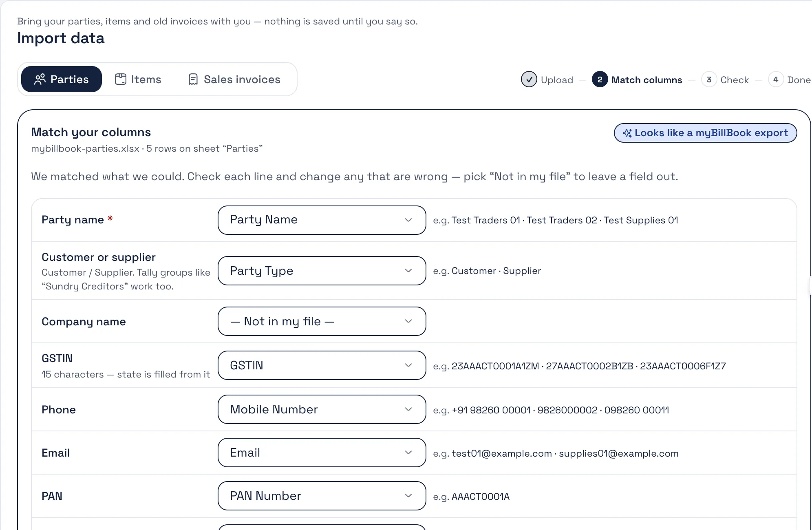Click step 3 circle for Check
Screen dimensions: 812x530
coord(709,79)
